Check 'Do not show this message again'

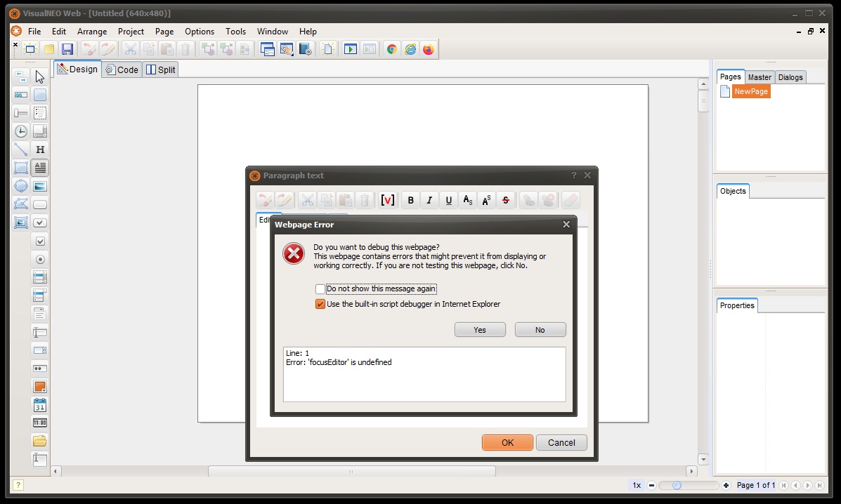point(320,289)
